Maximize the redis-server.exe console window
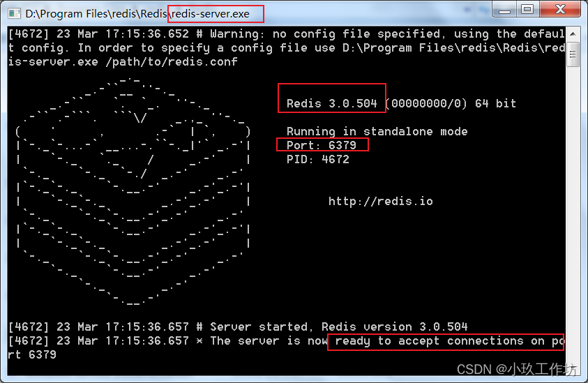588x383 pixels. tap(527, 9)
